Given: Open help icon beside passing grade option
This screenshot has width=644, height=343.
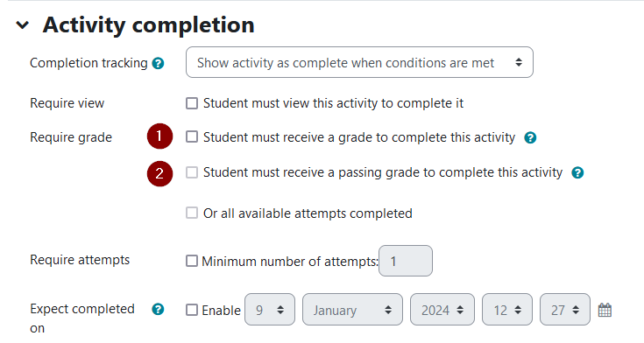Looking at the screenshot, I should click(577, 172).
